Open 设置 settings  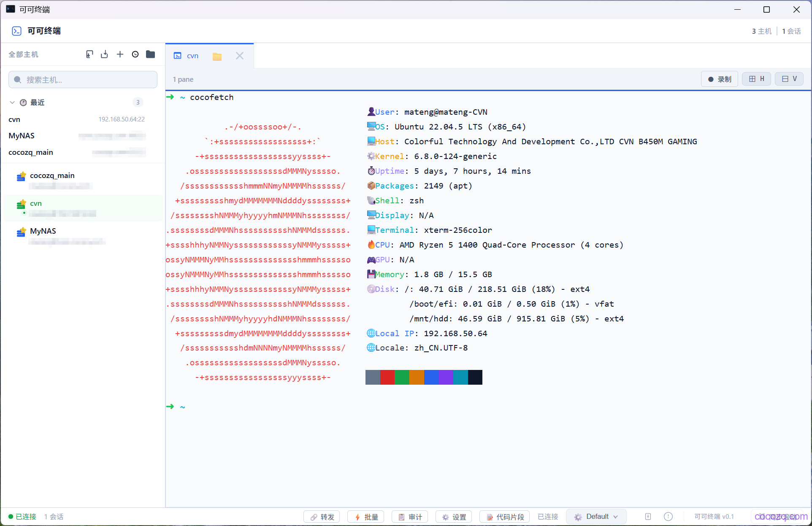(x=454, y=517)
